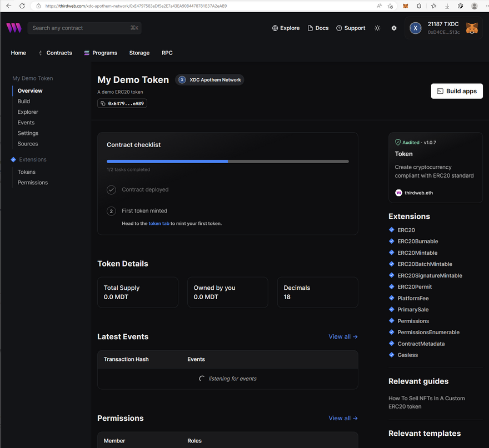Open the settings gear icon
489x448 pixels.
click(x=394, y=28)
